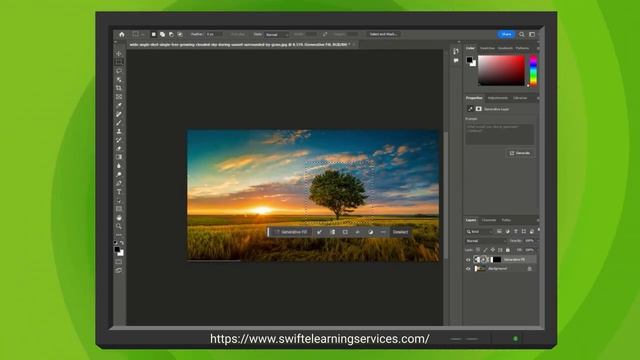Choose Intersect with Selection mode
Image resolution: width=640 pixels, height=360 pixels.
point(180,34)
